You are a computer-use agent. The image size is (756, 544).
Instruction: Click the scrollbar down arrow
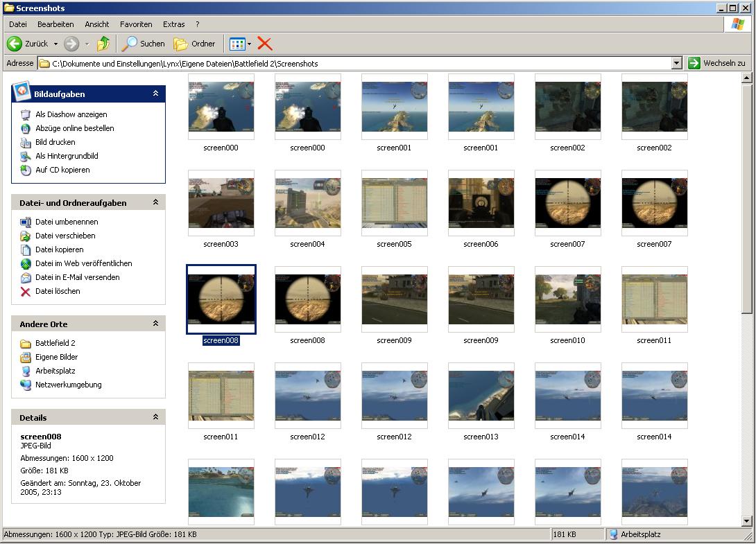[x=746, y=521]
